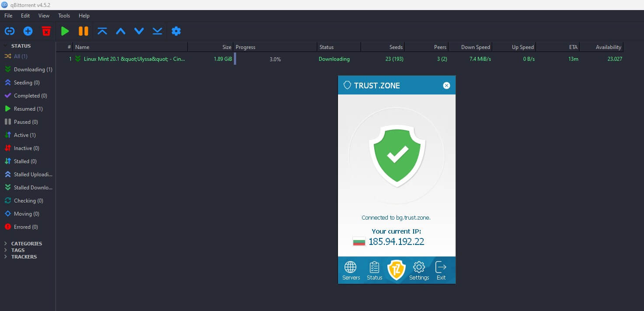Image resolution: width=644 pixels, height=311 pixels.
Task: Close the Trust.Zone window with X
Action: click(x=446, y=86)
